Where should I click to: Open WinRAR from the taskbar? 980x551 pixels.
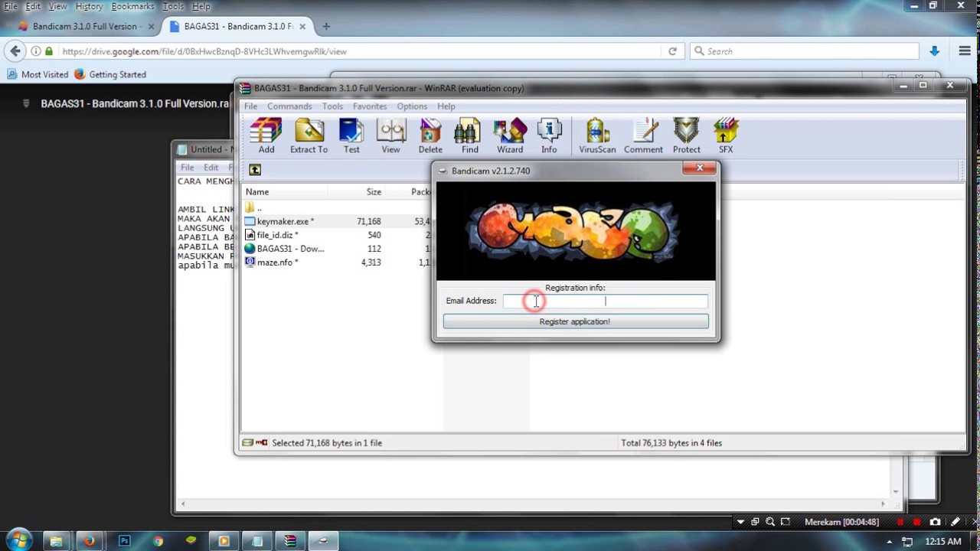pyautogui.click(x=290, y=541)
